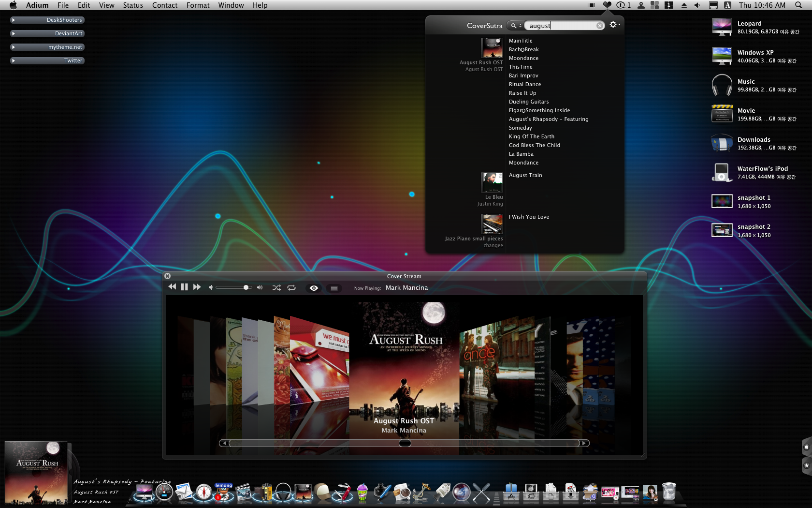Click the cover flow left scroll arrow
812x508 pixels.
tap(224, 443)
